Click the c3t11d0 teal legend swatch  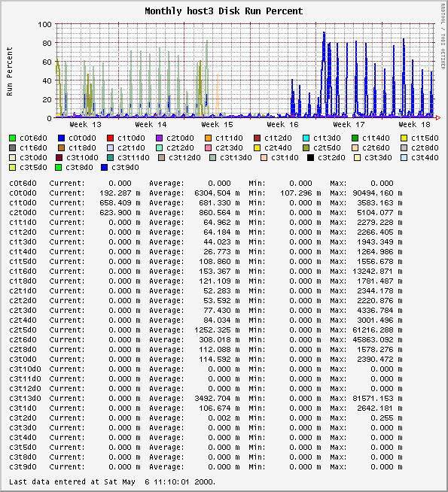pos(110,157)
